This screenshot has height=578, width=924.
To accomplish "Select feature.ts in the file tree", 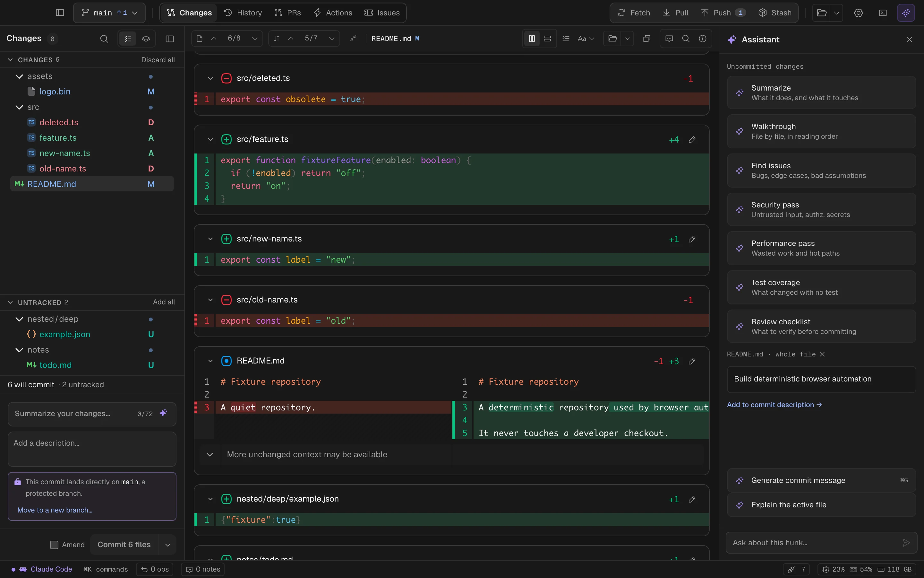I will tap(92, 138).
